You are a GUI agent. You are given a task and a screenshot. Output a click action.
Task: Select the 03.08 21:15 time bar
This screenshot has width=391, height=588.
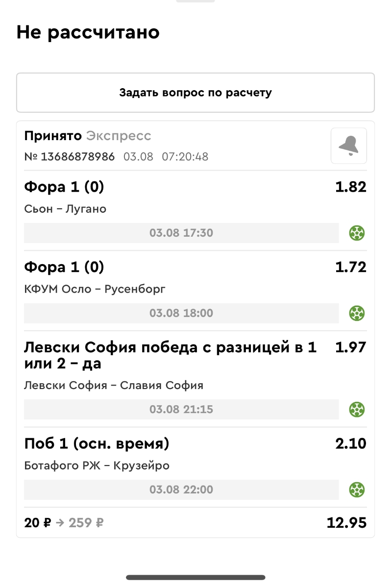click(x=181, y=409)
